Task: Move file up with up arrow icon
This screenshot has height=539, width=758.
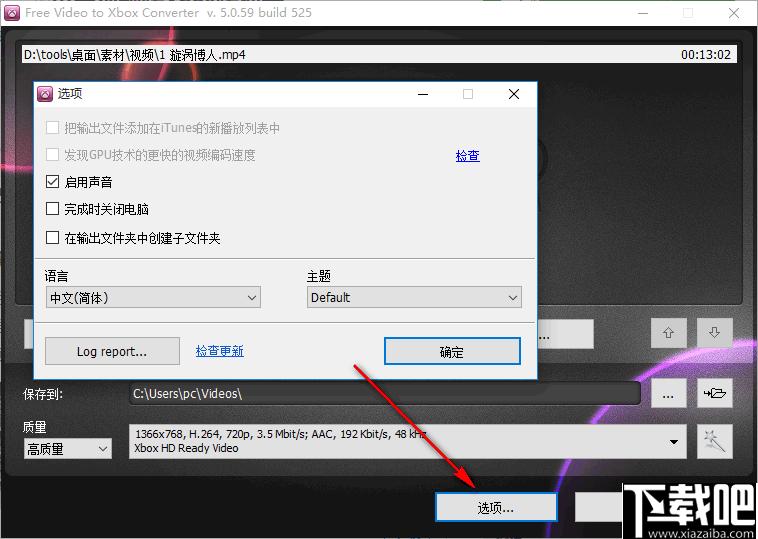Action: click(669, 333)
